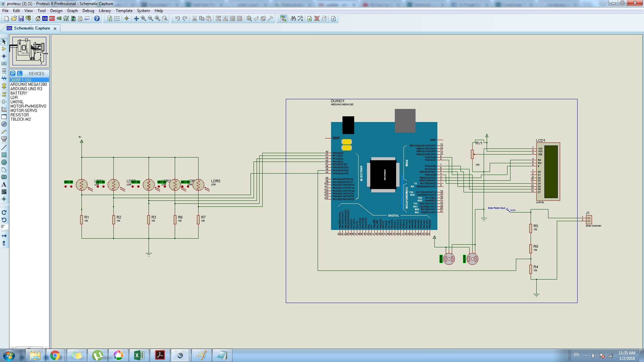Screen dimensions: 644x362
Task: Switch to the Schematic Capture tab
Action: (x=32, y=28)
